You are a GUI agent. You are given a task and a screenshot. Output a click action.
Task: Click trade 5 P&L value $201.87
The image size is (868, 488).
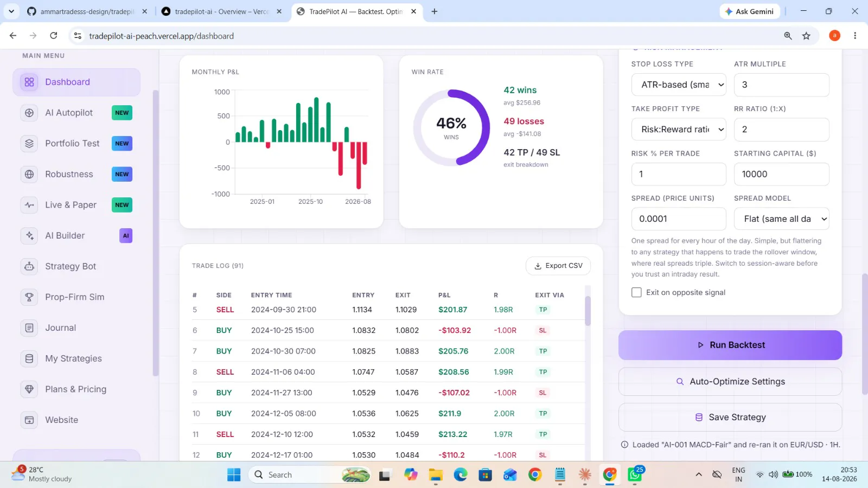pyautogui.click(x=452, y=310)
